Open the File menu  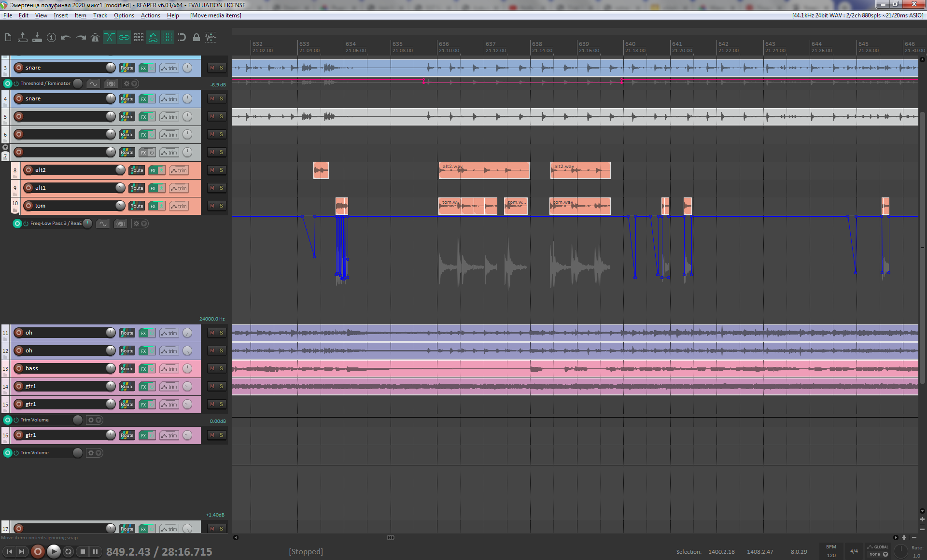[8, 15]
